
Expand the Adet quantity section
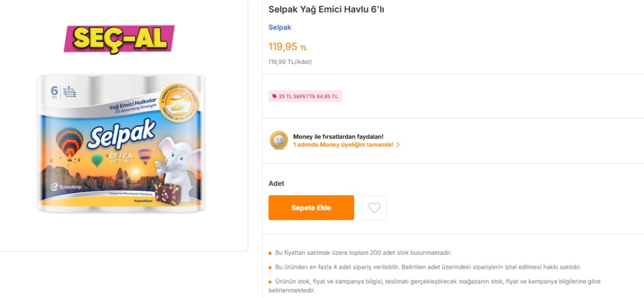click(x=276, y=183)
